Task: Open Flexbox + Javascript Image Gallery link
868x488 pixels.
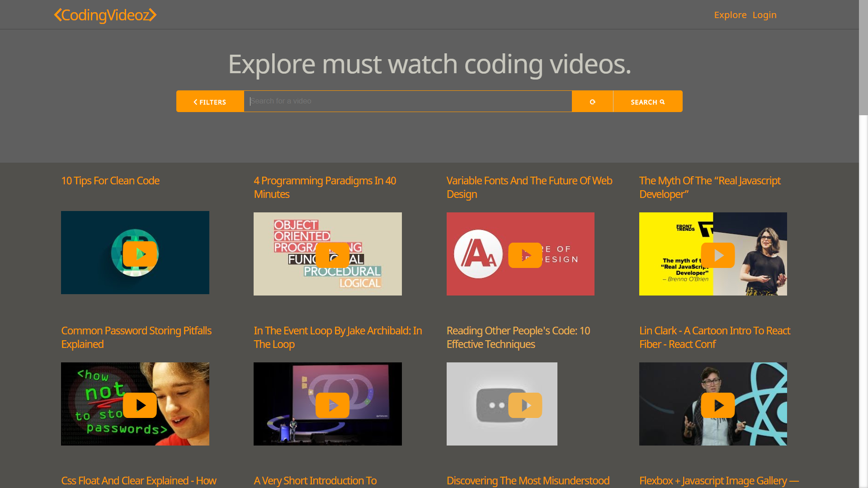Action: 718,480
